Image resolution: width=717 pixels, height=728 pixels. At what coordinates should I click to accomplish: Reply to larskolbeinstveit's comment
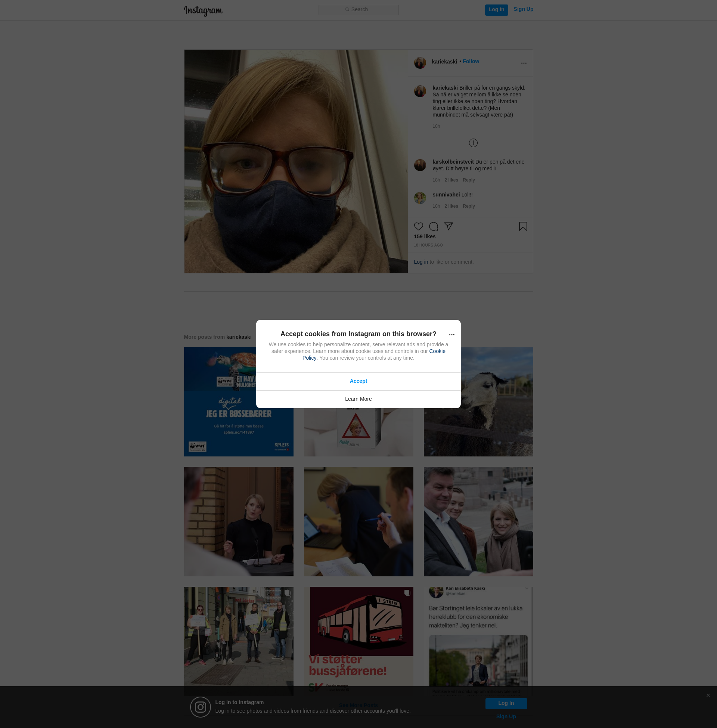468,180
